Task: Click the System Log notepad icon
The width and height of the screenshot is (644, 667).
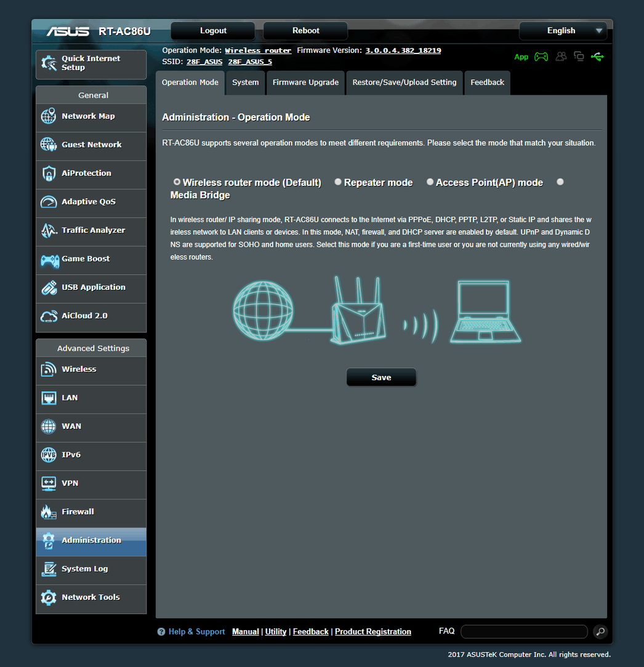Action: point(49,569)
